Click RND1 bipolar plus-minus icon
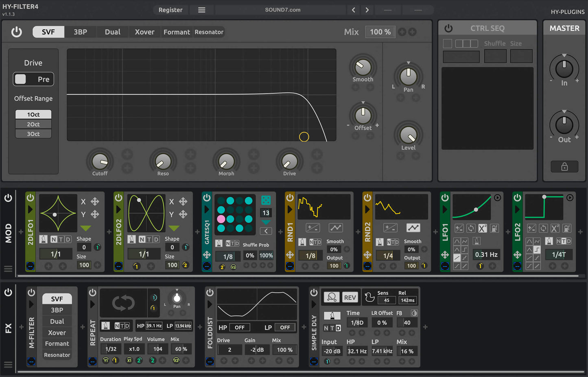This screenshot has height=377, width=588. point(313,228)
